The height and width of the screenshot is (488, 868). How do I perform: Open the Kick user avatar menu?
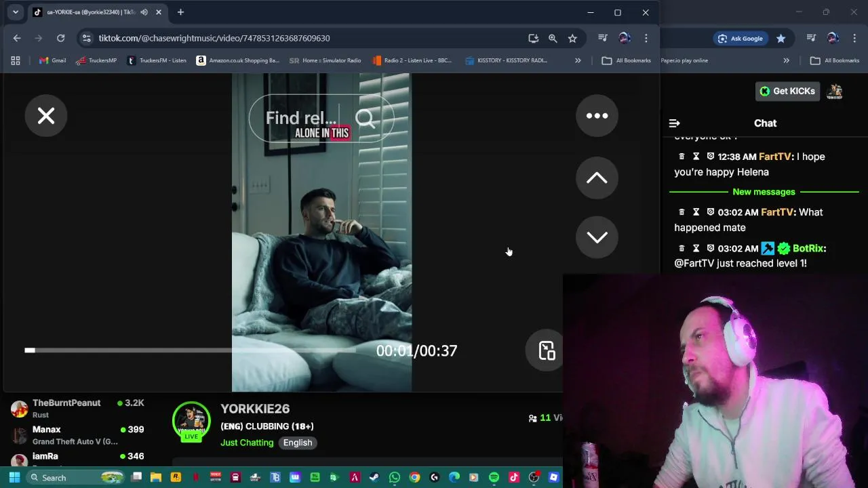point(835,91)
